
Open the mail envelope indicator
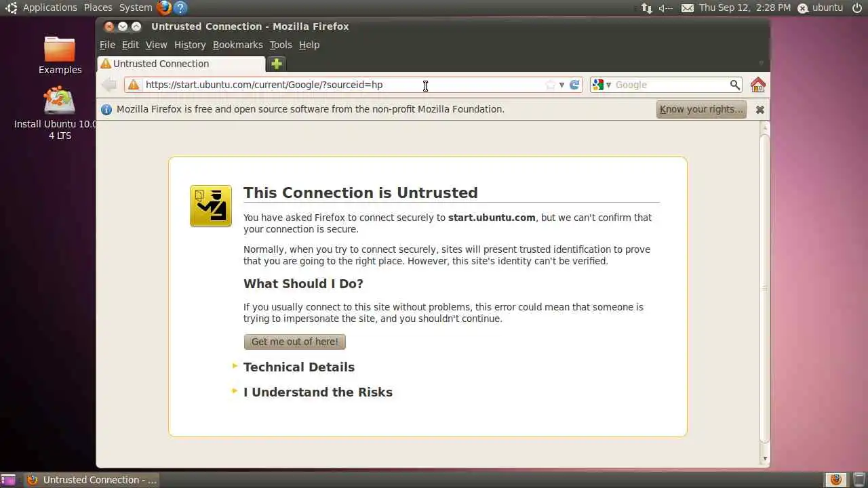coord(688,8)
